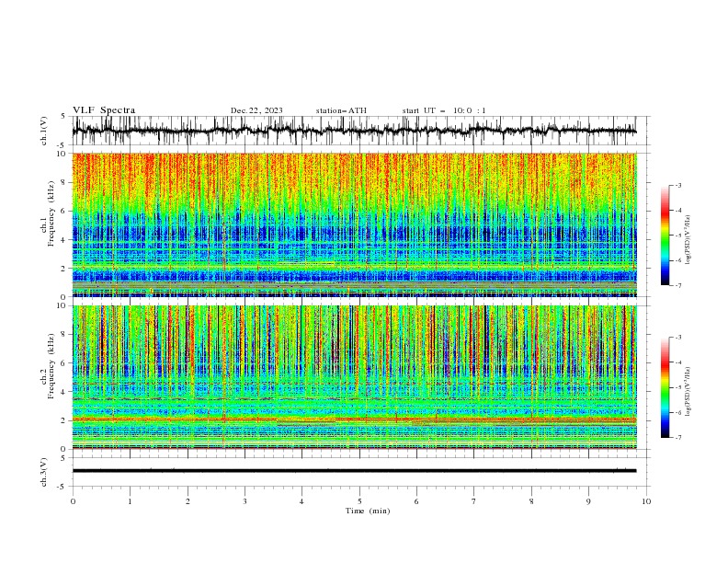Select the "start UT = 10:0 :1" text

point(444,110)
